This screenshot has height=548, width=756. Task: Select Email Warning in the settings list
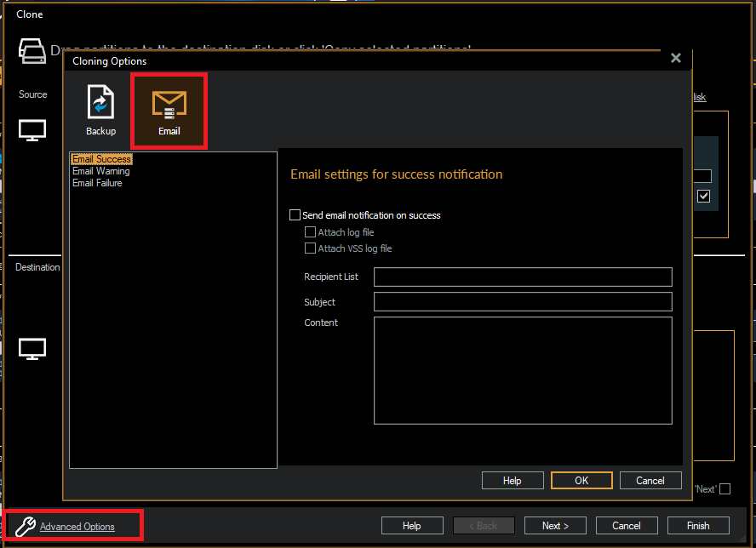[x=101, y=170]
